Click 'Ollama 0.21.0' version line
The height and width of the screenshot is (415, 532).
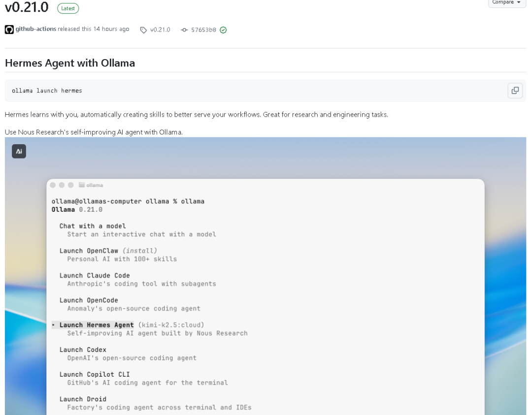pyautogui.click(x=77, y=210)
